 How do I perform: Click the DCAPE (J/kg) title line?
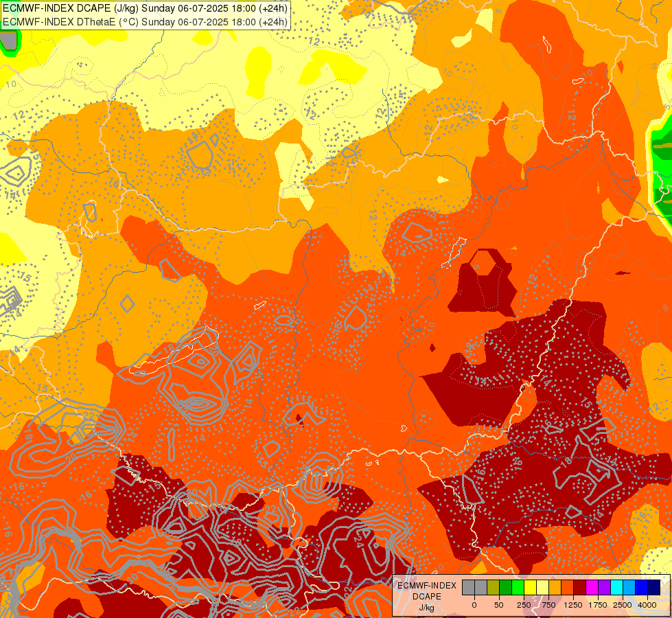tap(145, 8)
